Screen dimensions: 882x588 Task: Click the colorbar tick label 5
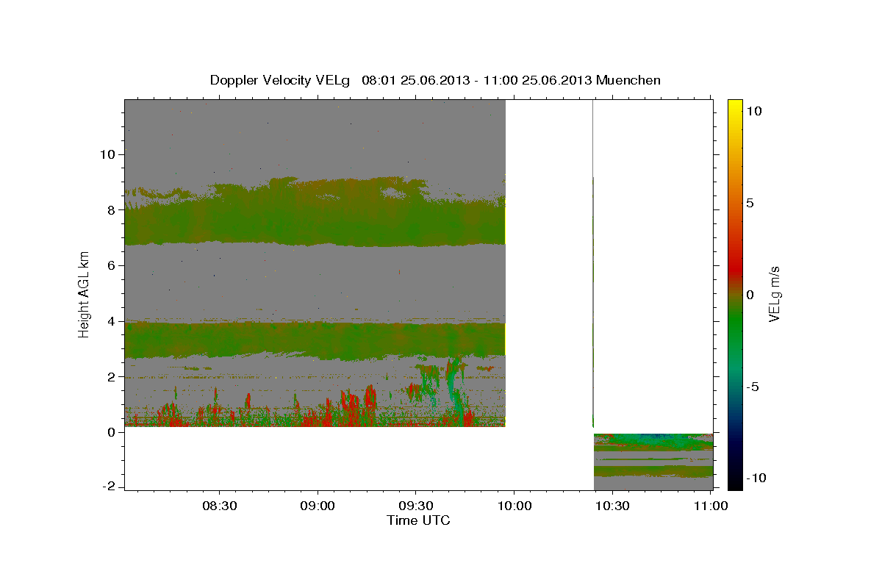pyautogui.click(x=750, y=203)
